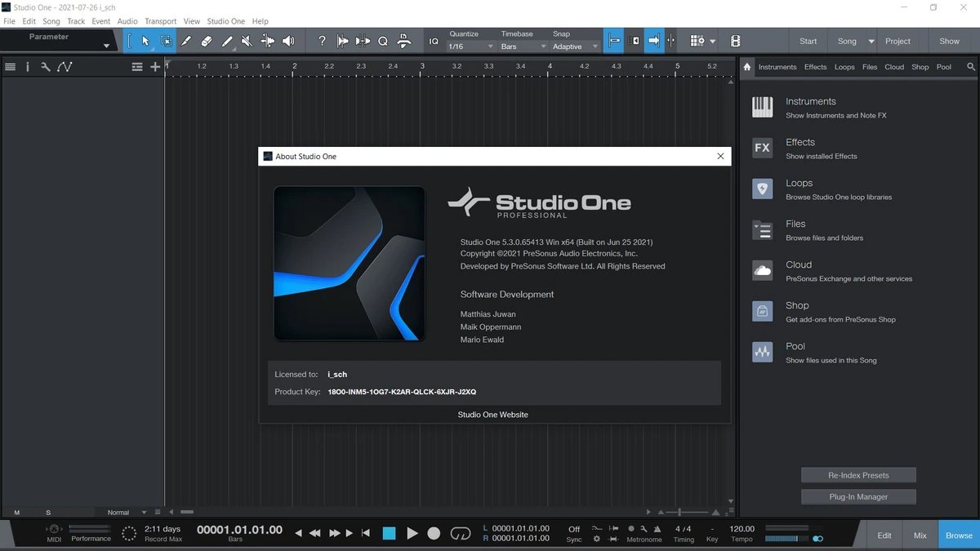
Task: Click the Play button
Action: 412,533
